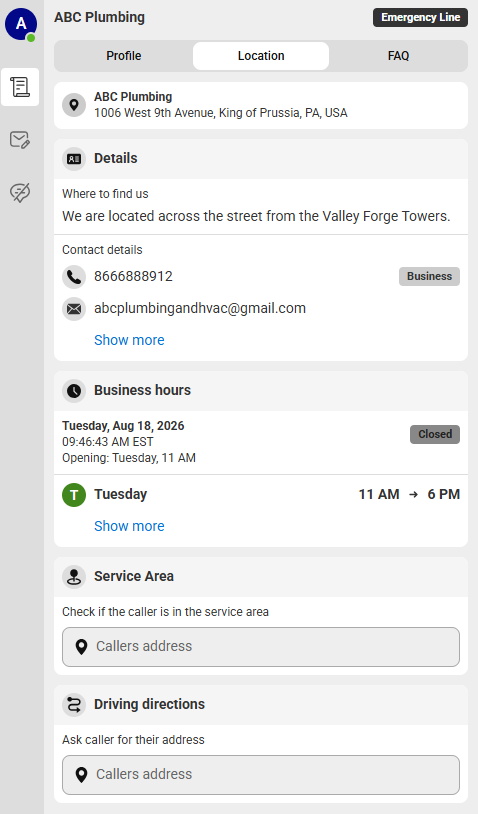
Task: Open the compose message sidebar icon
Action: 20,140
